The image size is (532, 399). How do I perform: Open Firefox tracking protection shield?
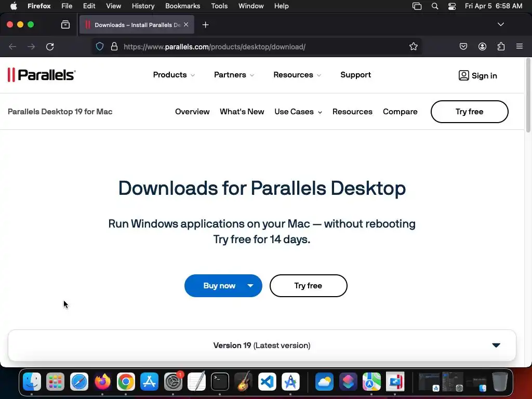click(99, 46)
